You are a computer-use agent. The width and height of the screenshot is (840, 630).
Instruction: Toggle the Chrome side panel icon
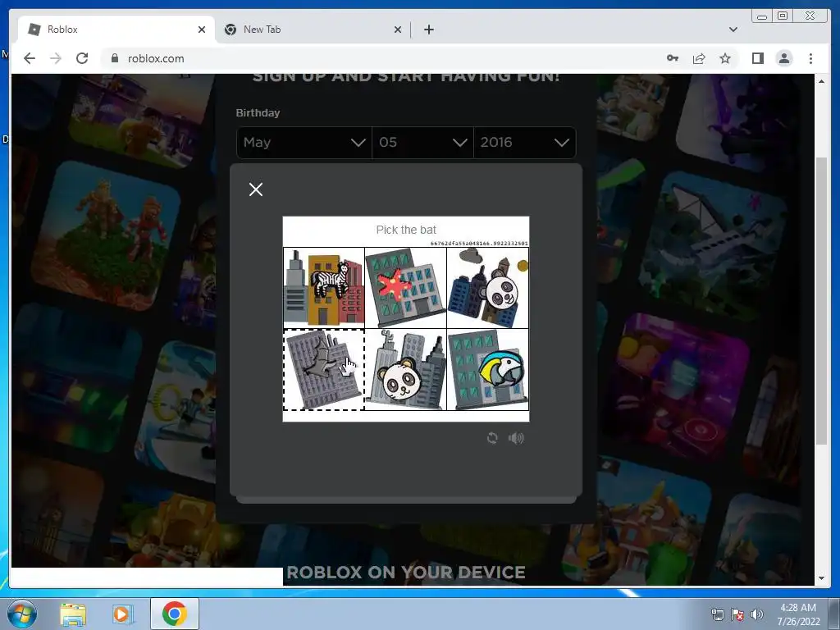click(757, 58)
